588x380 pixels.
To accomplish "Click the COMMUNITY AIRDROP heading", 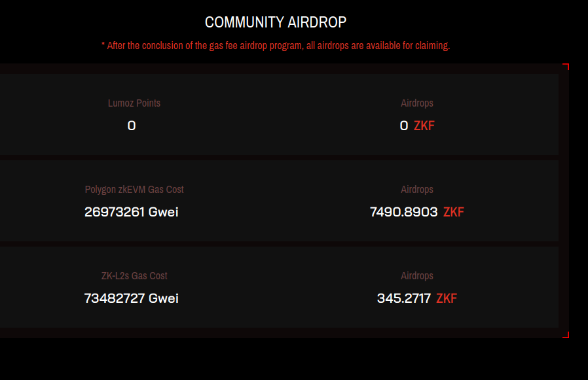I will 276,22.
